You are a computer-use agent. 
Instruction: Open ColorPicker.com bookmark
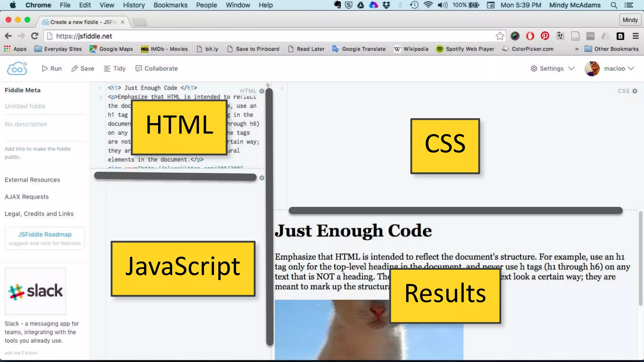[x=528, y=49]
